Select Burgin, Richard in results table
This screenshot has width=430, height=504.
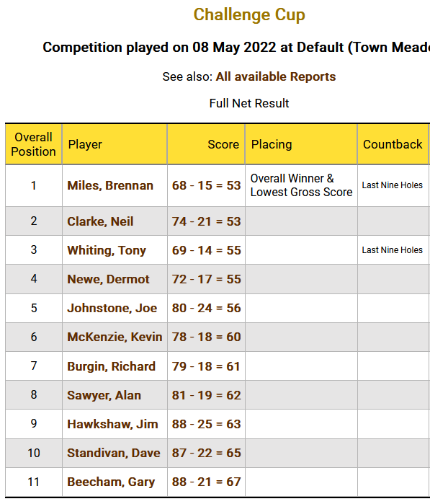(111, 366)
